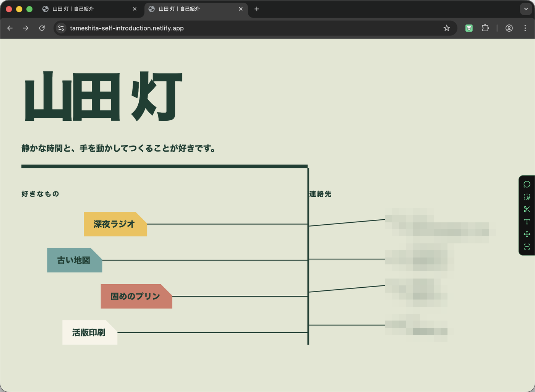Expand the tab search dropdown arrow

pyautogui.click(x=526, y=9)
